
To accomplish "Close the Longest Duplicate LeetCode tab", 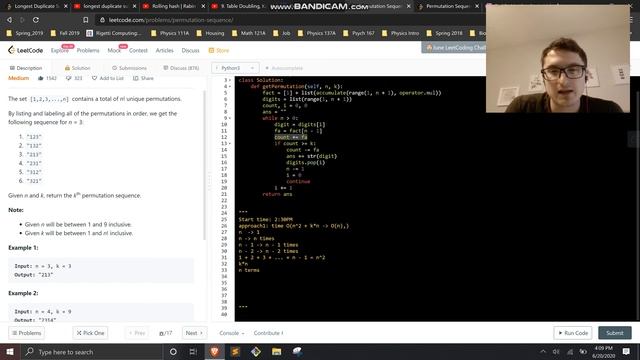I will point(66,6).
